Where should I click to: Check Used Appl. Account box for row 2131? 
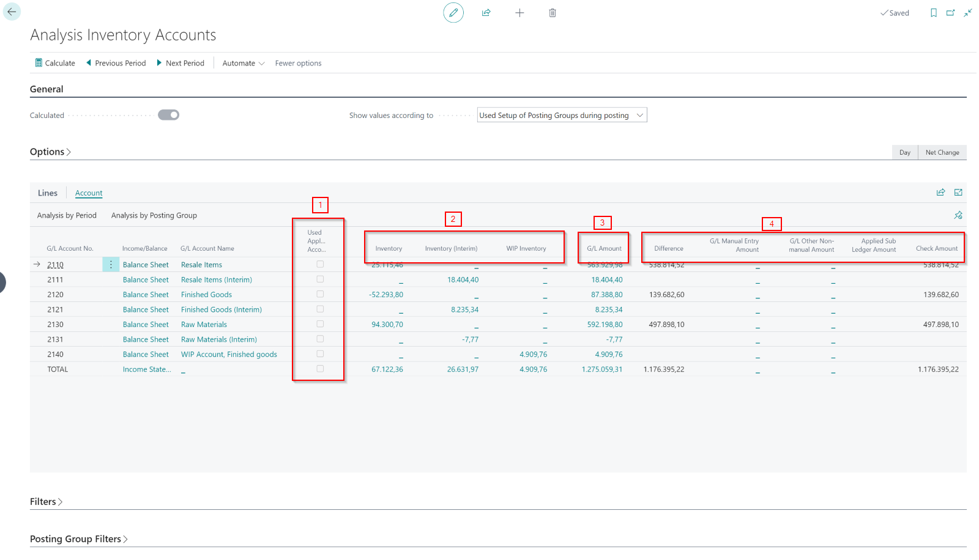point(320,339)
